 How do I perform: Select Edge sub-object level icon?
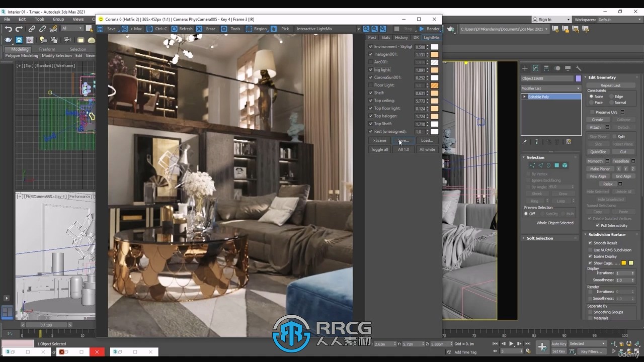point(540,165)
